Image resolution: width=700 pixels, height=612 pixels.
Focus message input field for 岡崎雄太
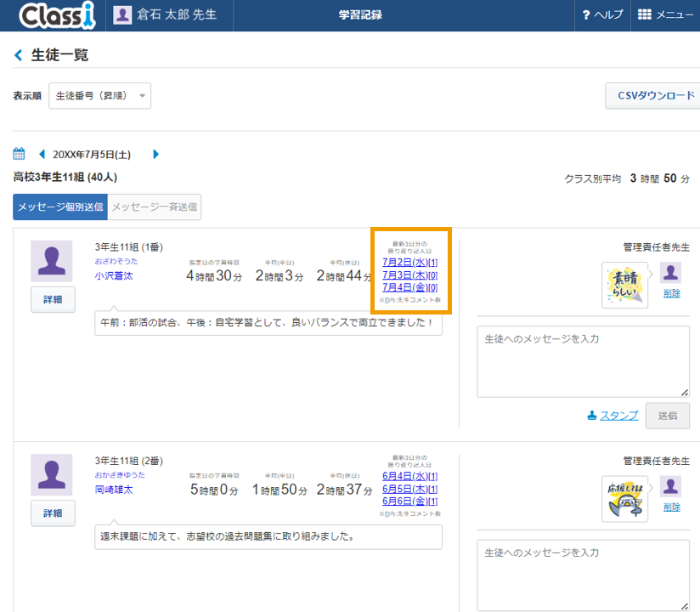583,575
